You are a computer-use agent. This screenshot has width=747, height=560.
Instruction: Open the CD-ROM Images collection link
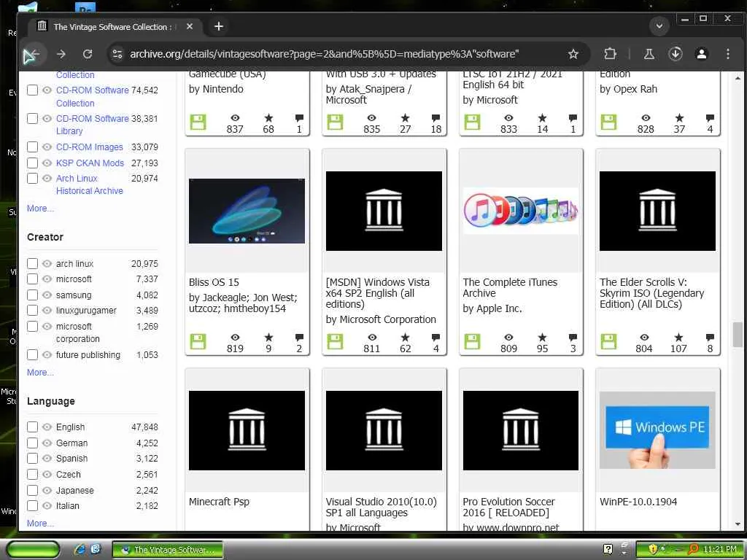90,147
